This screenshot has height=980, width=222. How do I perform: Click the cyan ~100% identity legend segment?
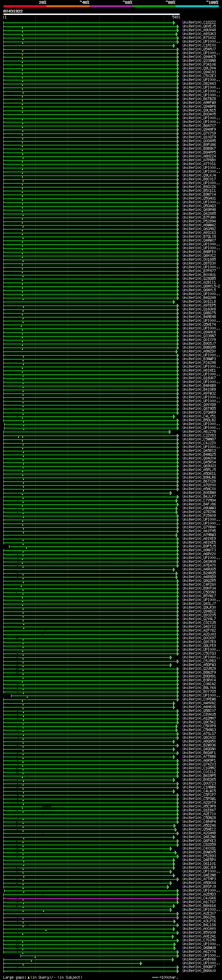click(197, 6)
